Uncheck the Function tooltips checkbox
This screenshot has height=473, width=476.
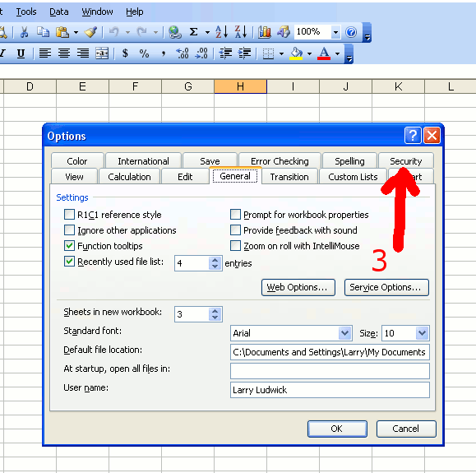pos(69,245)
